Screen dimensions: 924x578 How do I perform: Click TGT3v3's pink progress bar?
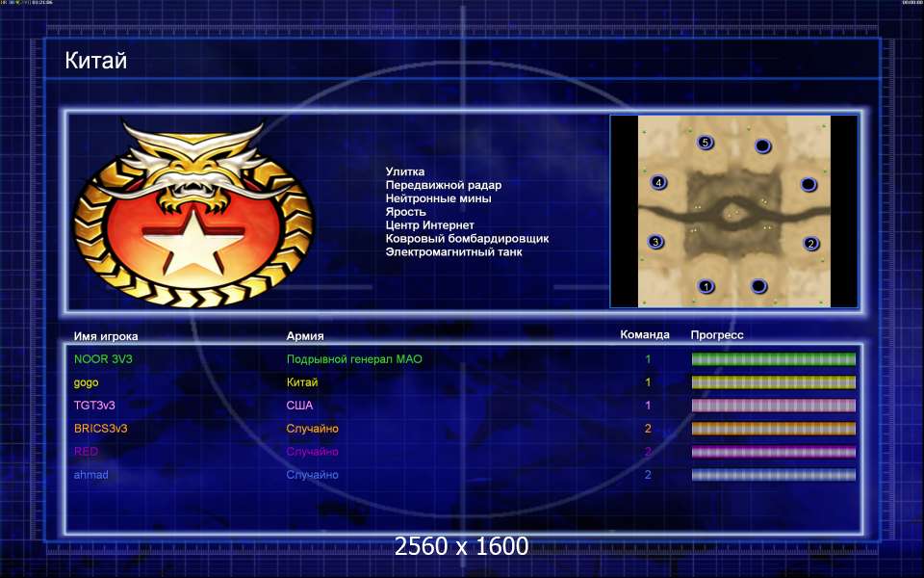[x=774, y=406]
